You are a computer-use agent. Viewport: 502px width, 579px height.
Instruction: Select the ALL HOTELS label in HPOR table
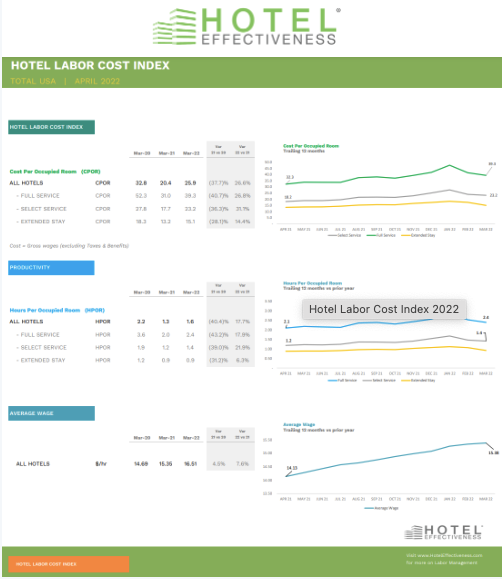click(26, 322)
